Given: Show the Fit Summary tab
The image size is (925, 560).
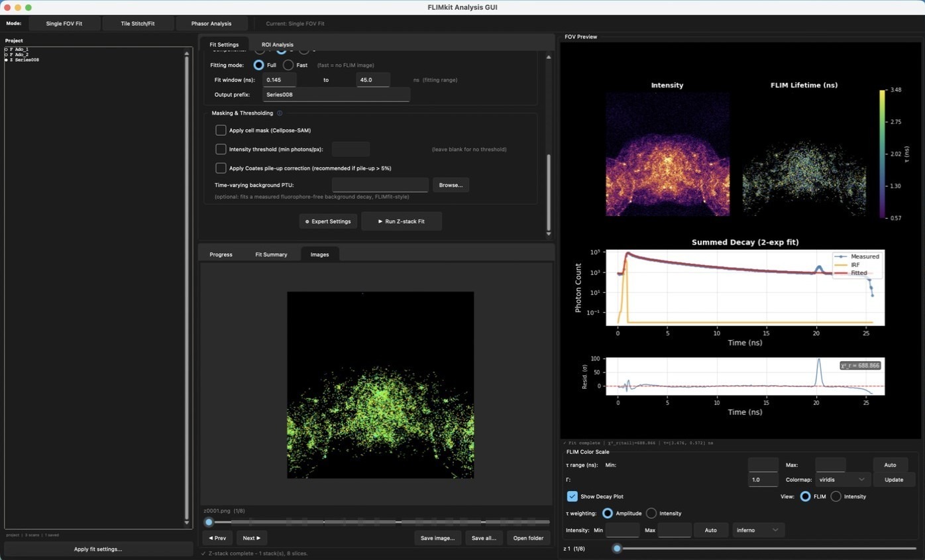Looking at the screenshot, I should pyautogui.click(x=271, y=254).
